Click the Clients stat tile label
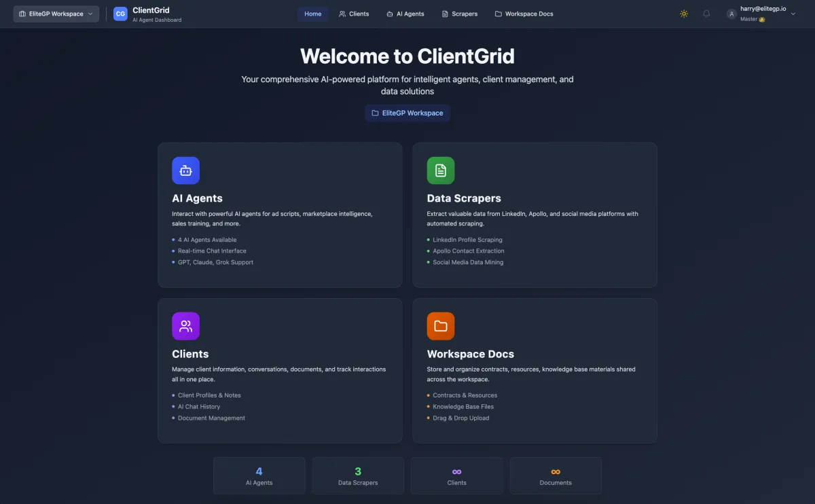Viewport: 815px width, 504px height. [x=457, y=483]
